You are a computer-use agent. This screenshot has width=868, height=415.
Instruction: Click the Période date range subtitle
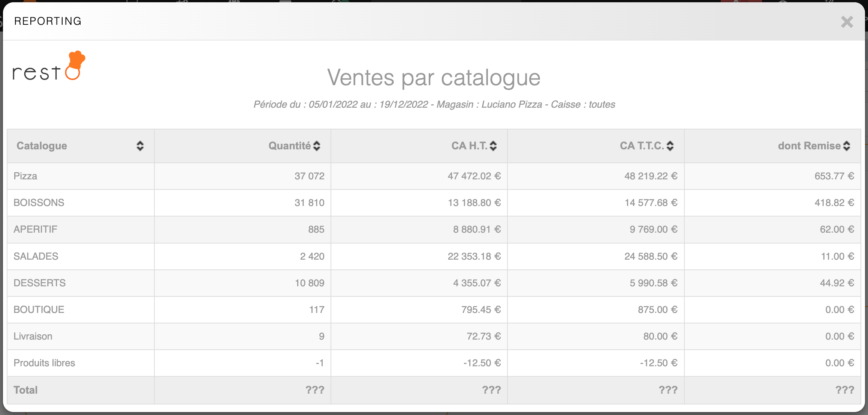(434, 104)
